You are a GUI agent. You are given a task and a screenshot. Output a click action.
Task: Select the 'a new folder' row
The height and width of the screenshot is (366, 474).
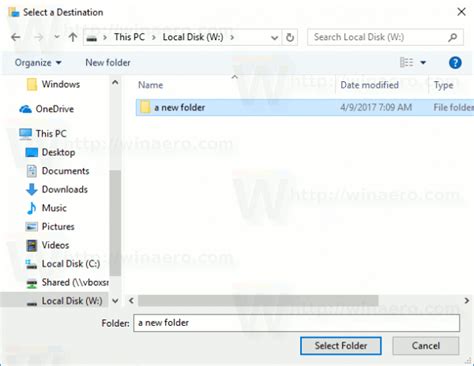pos(305,107)
